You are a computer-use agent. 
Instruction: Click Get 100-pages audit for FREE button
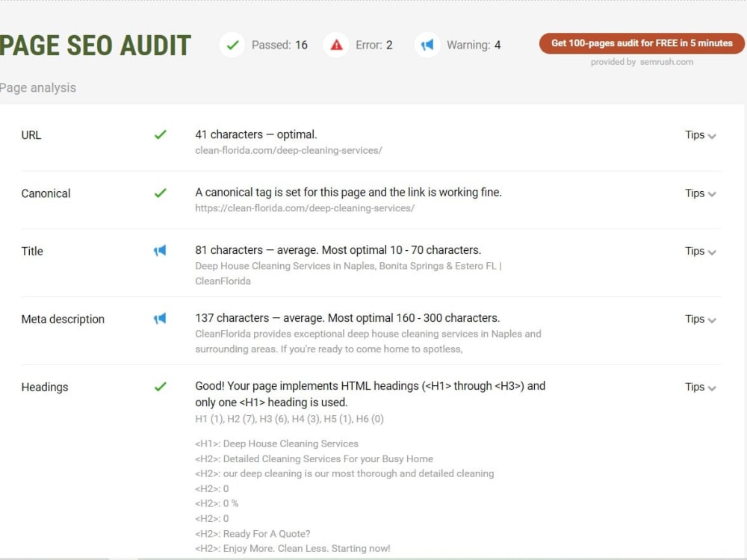pyautogui.click(x=642, y=43)
